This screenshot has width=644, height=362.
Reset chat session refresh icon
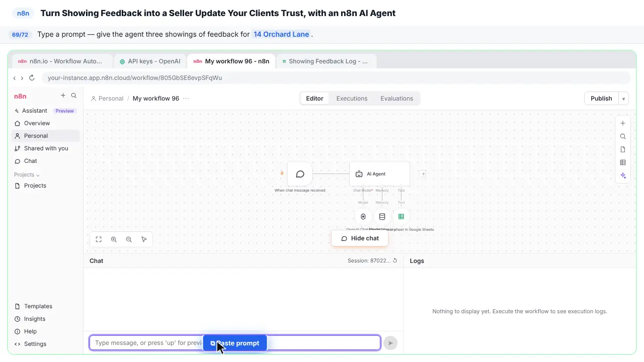point(395,260)
